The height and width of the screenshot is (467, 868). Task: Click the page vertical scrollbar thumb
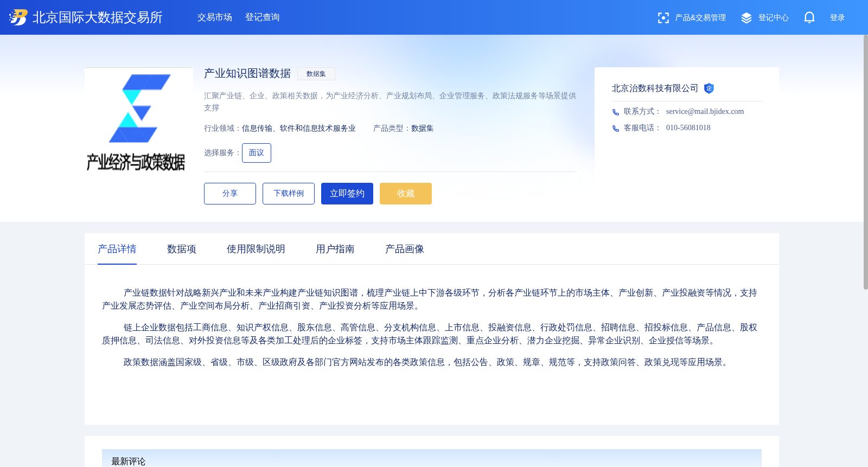coord(865,162)
